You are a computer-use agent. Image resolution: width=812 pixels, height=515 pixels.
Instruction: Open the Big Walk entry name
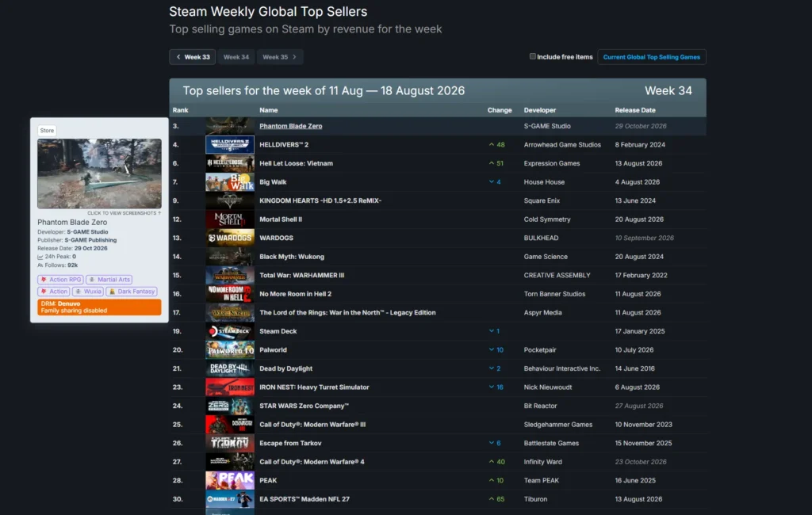click(273, 181)
